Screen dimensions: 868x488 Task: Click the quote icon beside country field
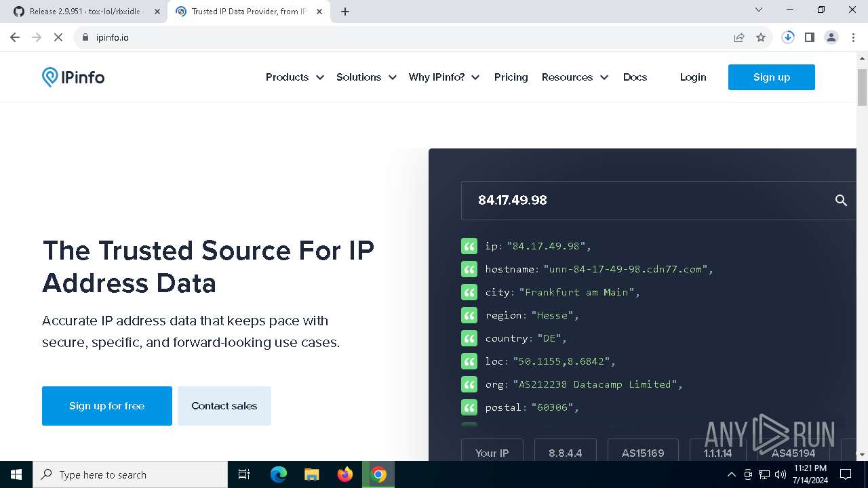(x=469, y=338)
